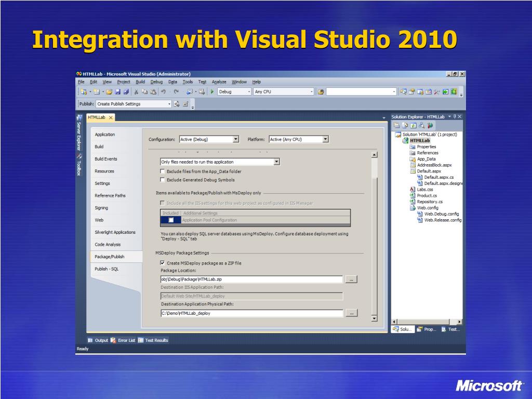This screenshot has height=399, width=532.
Task: Toggle Include all IIS settings checkbox
Action: tap(163, 203)
